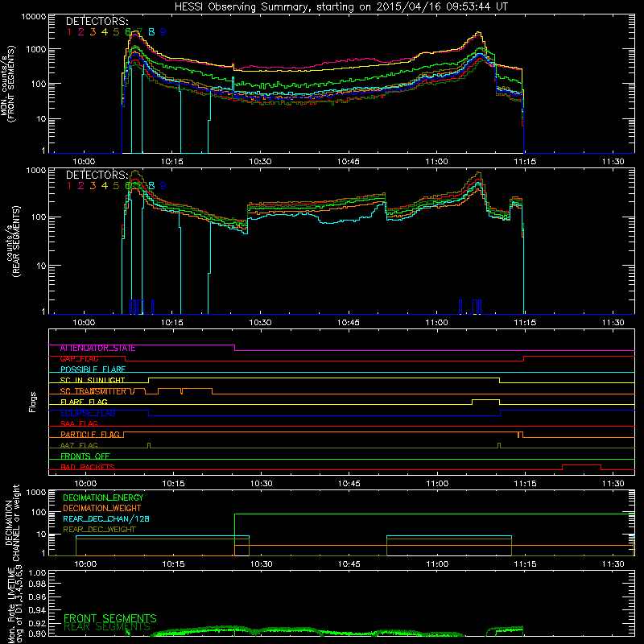Select the GAP_FLAG label
This screenshot has width=644, height=644.
click(x=79, y=359)
